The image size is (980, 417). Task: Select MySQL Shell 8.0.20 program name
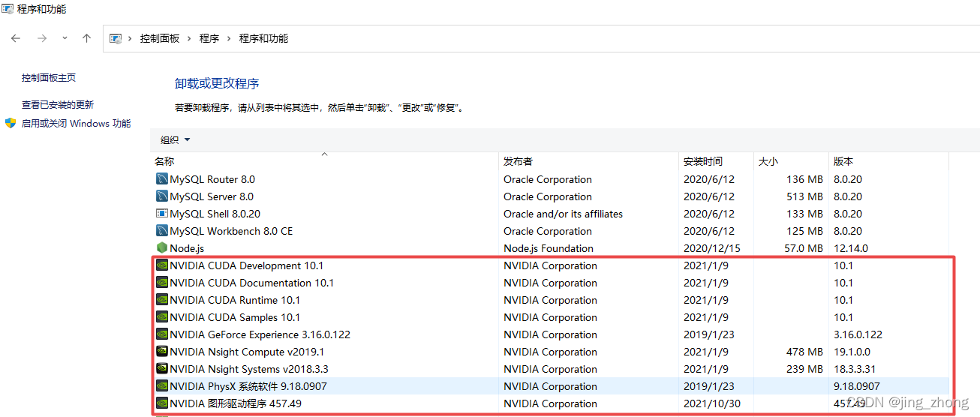[215, 214]
